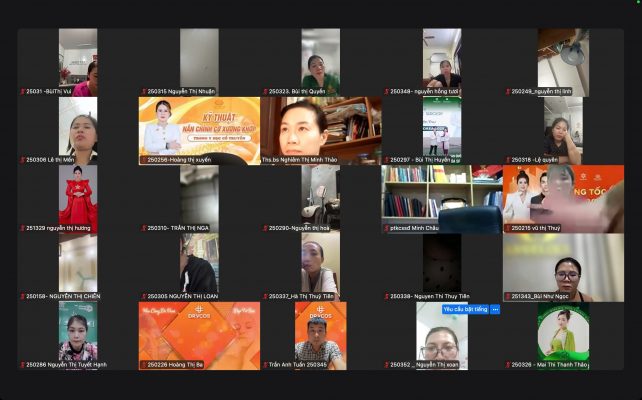
Task: Click muted mic icon next to Hoàng Thị Ba
Action: coord(143,365)
